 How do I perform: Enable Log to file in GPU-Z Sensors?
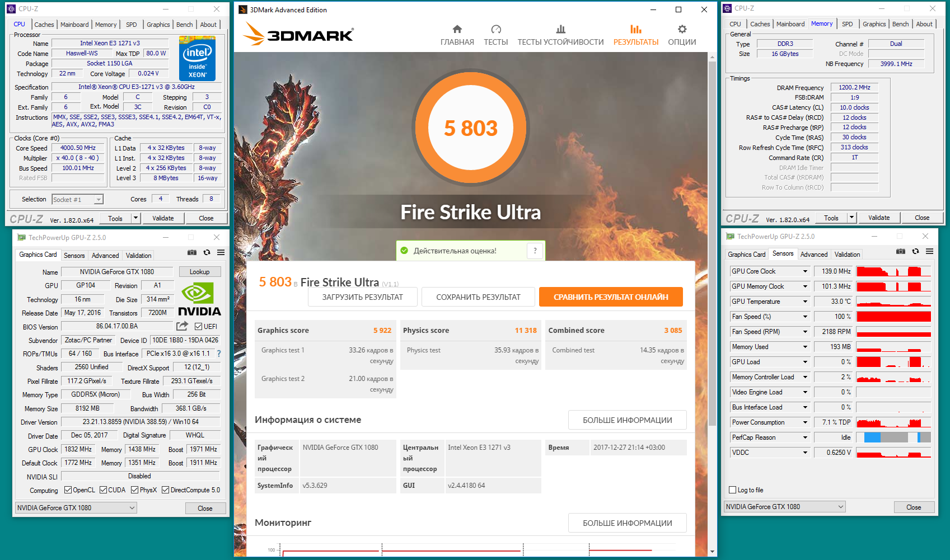[x=732, y=490]
